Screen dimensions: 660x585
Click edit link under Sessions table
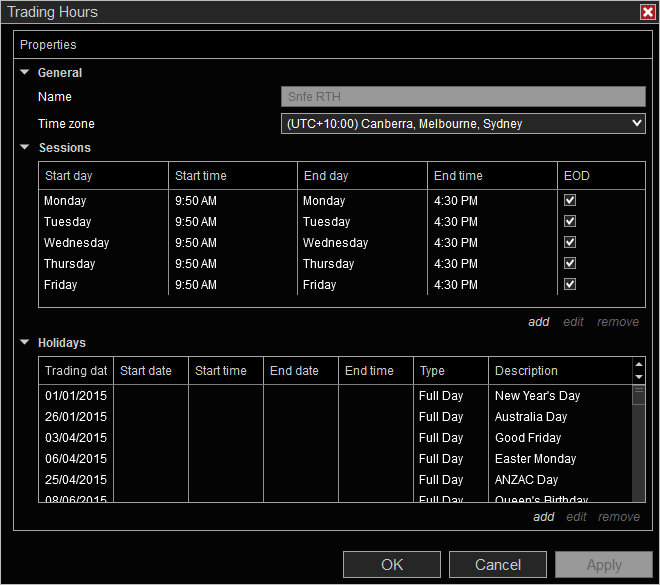(573, 322)
